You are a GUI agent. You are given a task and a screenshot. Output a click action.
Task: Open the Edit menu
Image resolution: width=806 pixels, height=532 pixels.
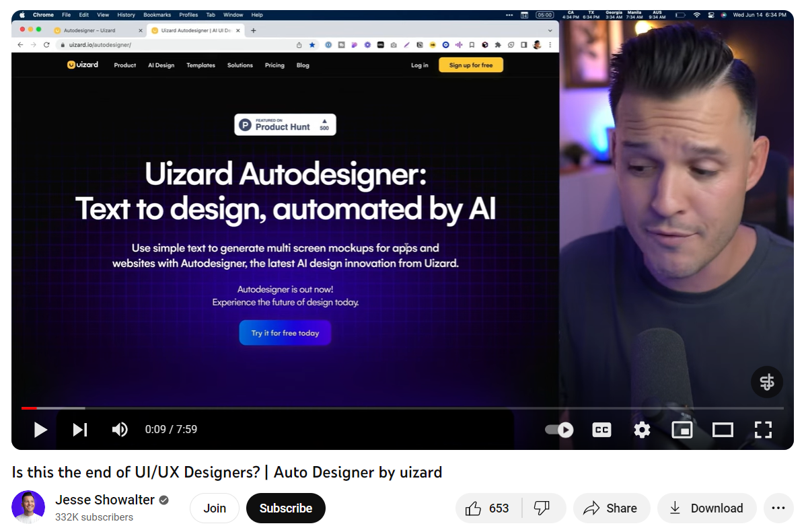click(x=84, y=15)
